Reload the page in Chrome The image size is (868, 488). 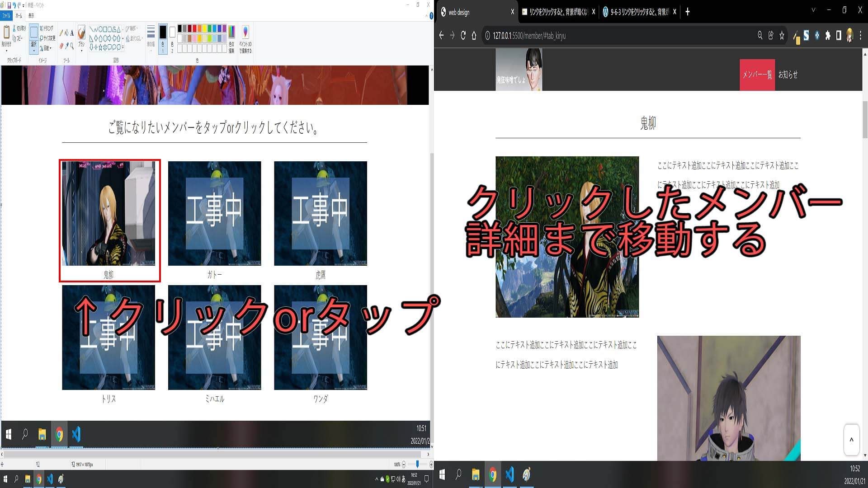pyautogui.click(x=463, y=36)
